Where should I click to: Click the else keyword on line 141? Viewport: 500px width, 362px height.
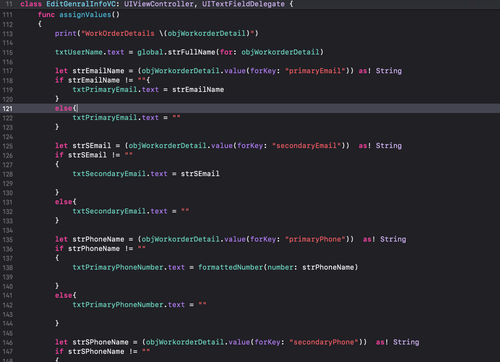tap(63, 295)
